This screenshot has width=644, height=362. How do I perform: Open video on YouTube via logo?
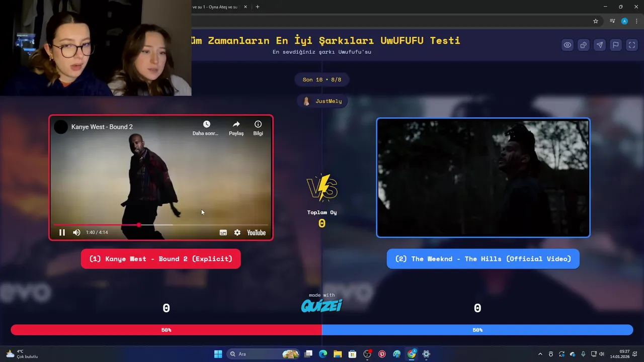point(256,232)
